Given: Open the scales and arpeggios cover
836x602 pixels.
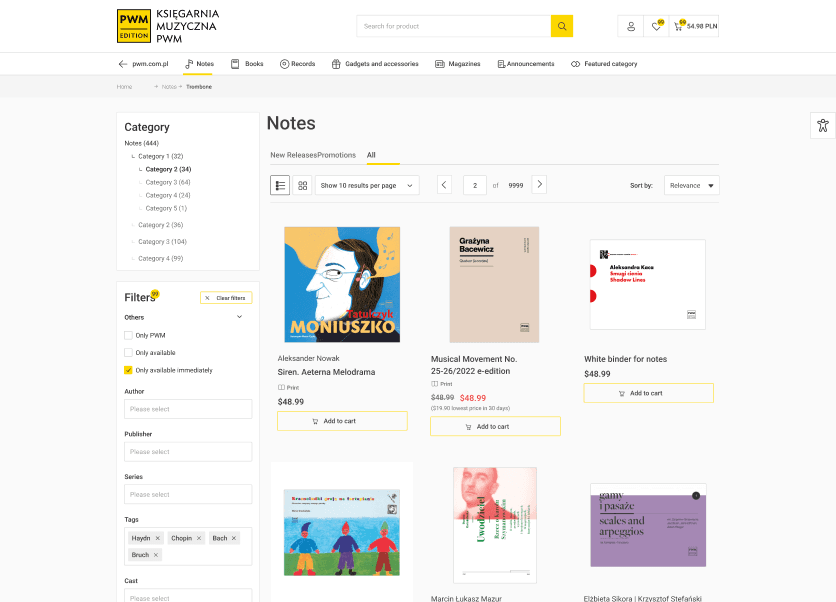Looking at the screenshot, I should pos(648,525).
